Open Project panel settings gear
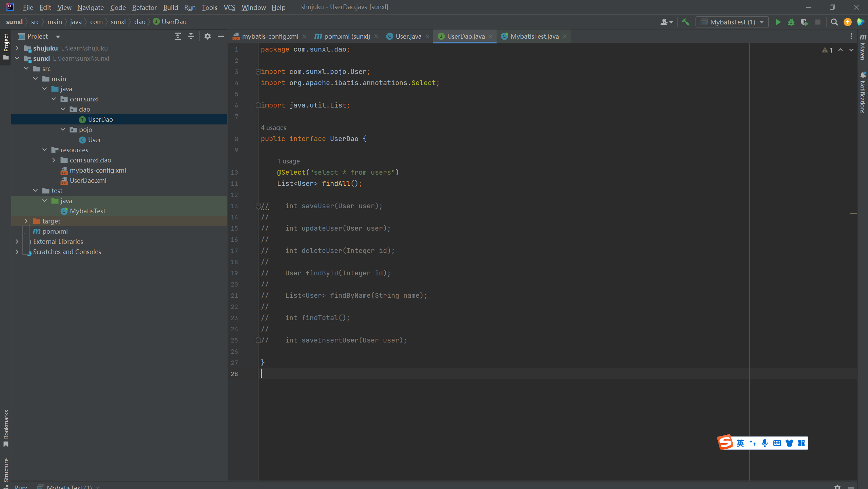The width and height of the screenshot is (868, 489). [208, 36]
